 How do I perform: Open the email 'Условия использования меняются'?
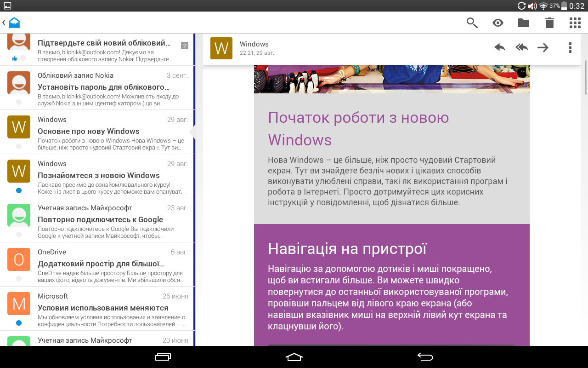coord(96,309)
